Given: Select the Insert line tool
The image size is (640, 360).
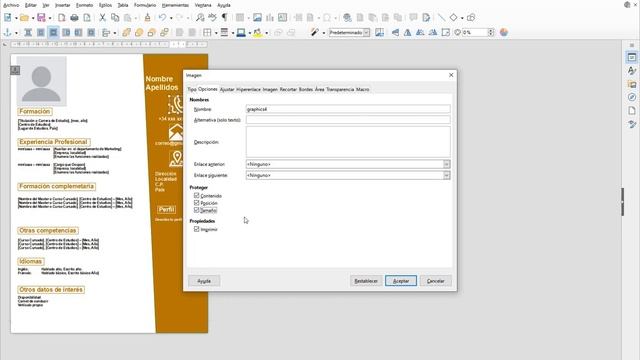Looking at the screenshot, I should (441, 18).
